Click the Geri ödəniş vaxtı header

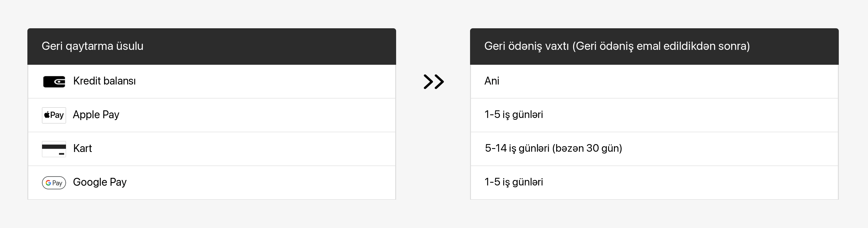(x=617, y=46)
